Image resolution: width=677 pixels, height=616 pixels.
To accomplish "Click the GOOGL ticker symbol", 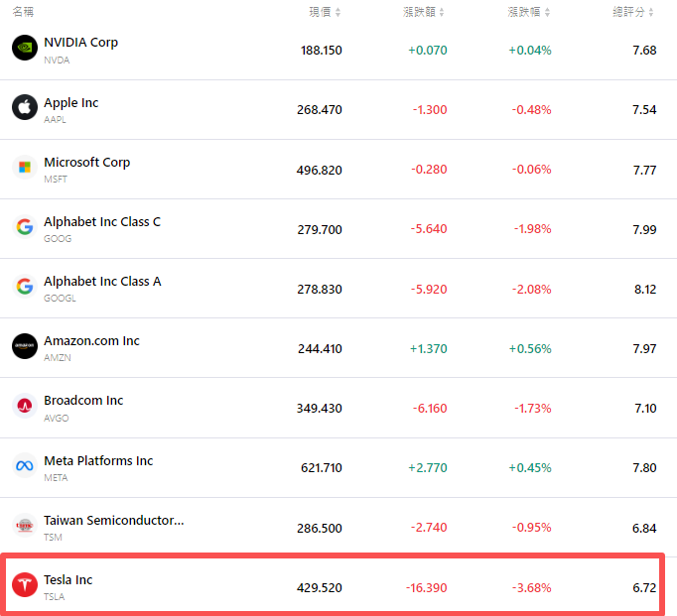I will 59,298.
